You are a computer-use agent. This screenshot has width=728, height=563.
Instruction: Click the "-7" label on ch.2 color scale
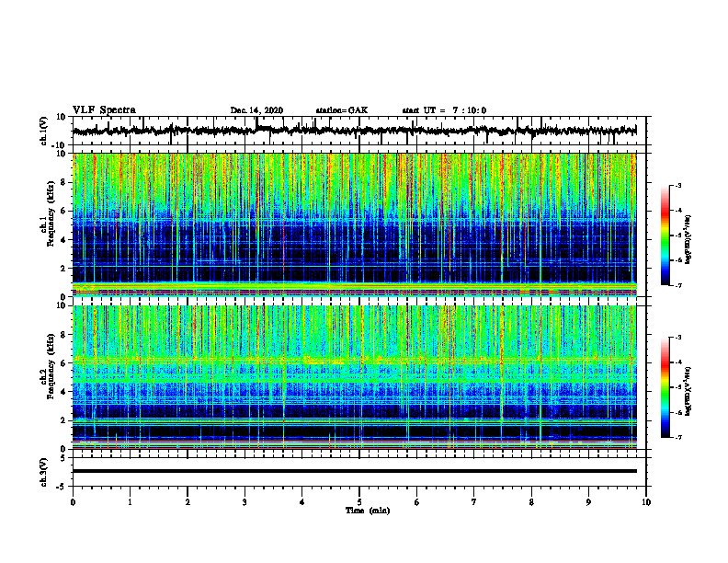(x=678, y=437)
